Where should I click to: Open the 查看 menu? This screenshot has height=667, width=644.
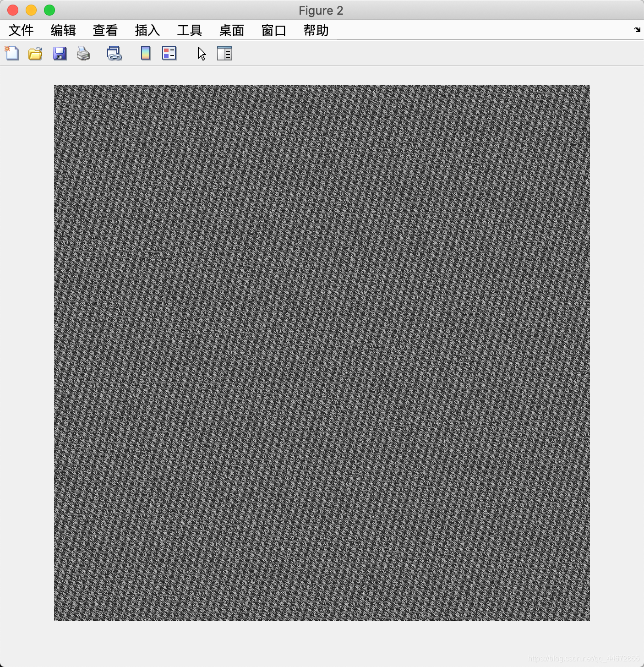click(x=105, y=30)
